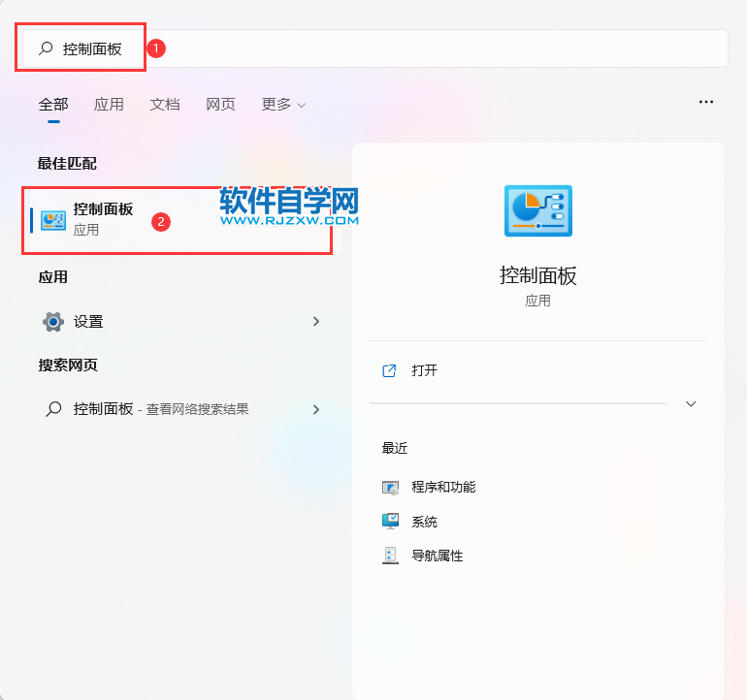The width and height of the screenshot is (747, 700).
Task: Click the large 控制面板 icon in the preview pane
Action: pyautogui.click(x=538, y=211)
